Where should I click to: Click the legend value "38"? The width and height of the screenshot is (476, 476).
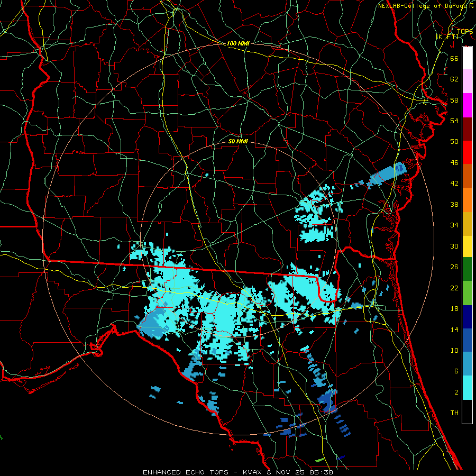(454, 204)
